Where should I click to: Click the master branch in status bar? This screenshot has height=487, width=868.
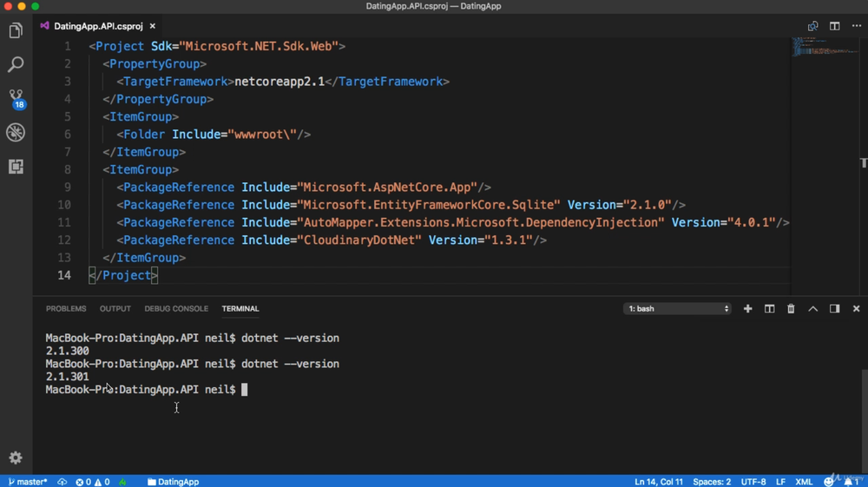click(x=28, y=482)
